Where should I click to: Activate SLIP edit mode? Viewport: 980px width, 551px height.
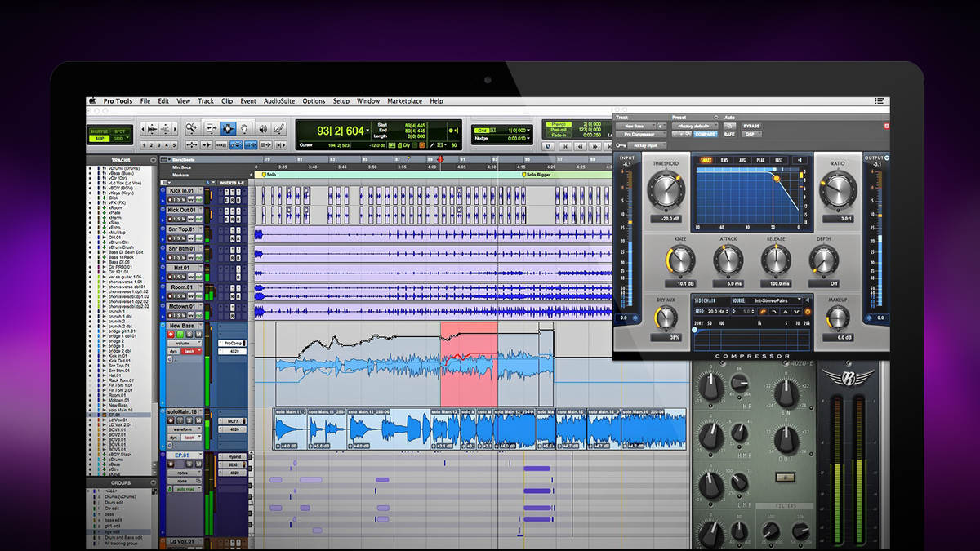point(100,139)
